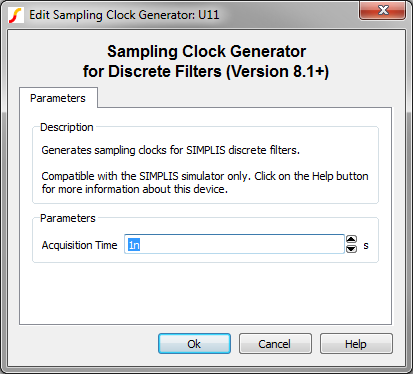Click the Acquisition Time input field
The image size is (413, 374).
[x=234, y=244]
